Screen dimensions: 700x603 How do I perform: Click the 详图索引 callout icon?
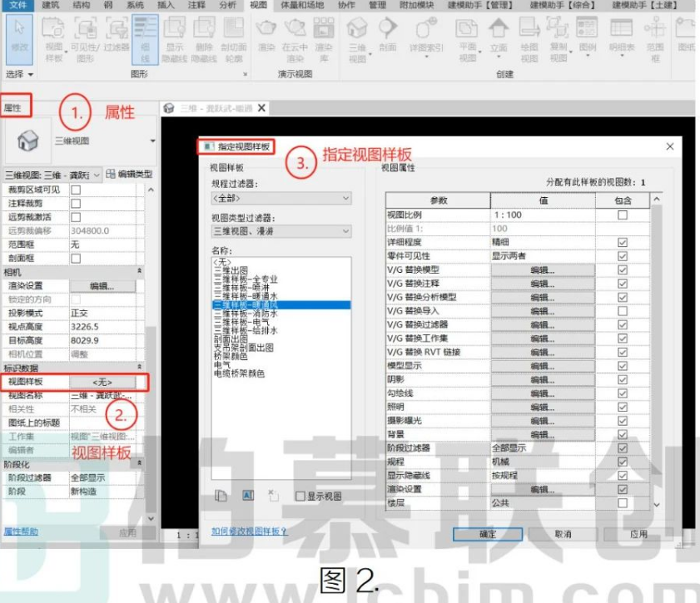coord(426,37)
